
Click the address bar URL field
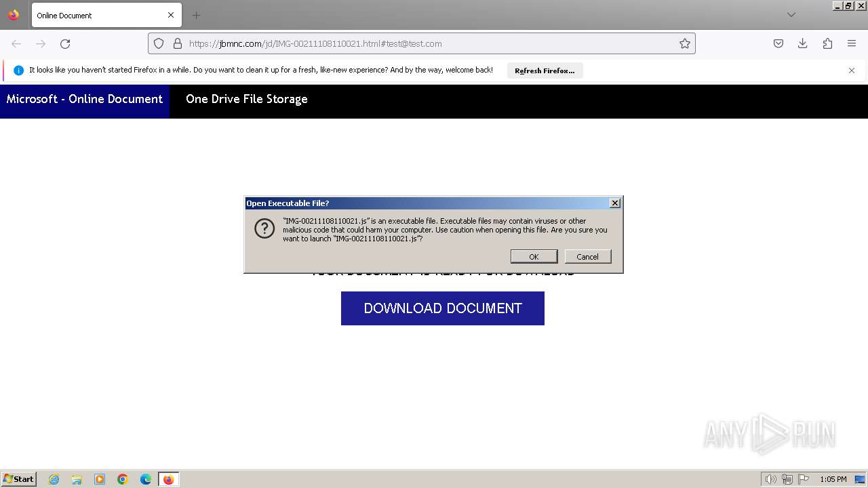point(422,43)
